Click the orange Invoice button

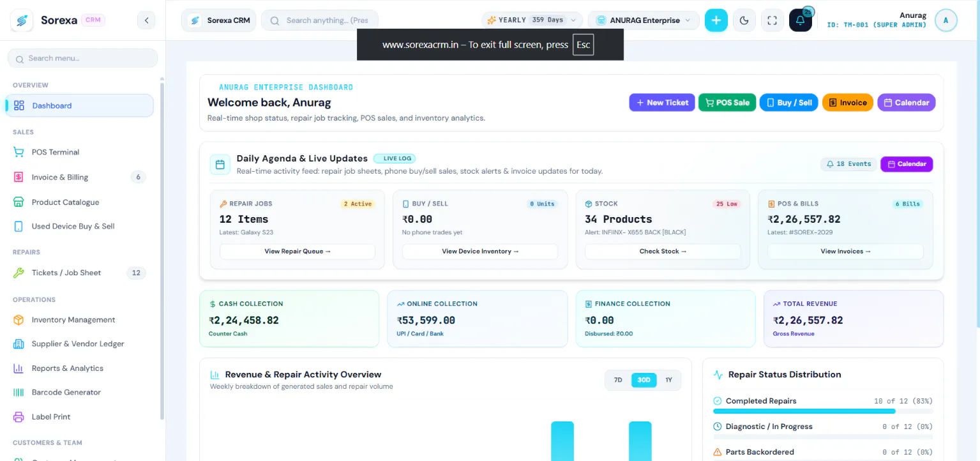click(x=847, y=103)
